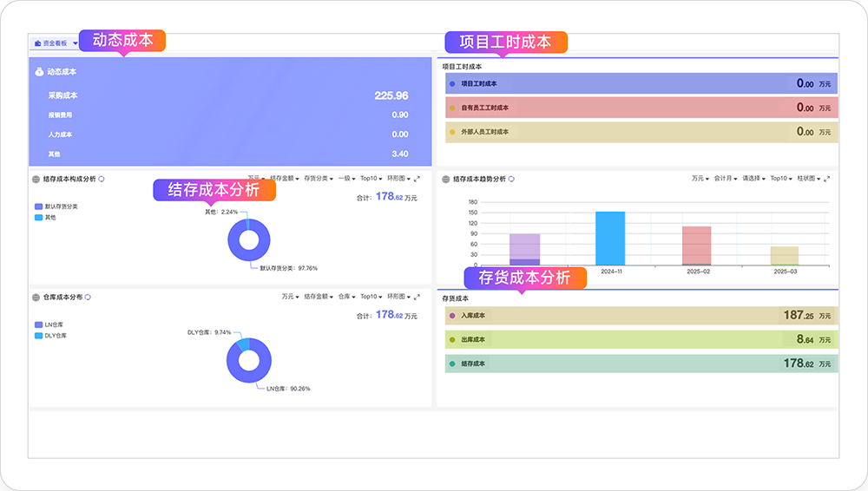Refresh the 结存成本构成分析 chart

[102, 179]
